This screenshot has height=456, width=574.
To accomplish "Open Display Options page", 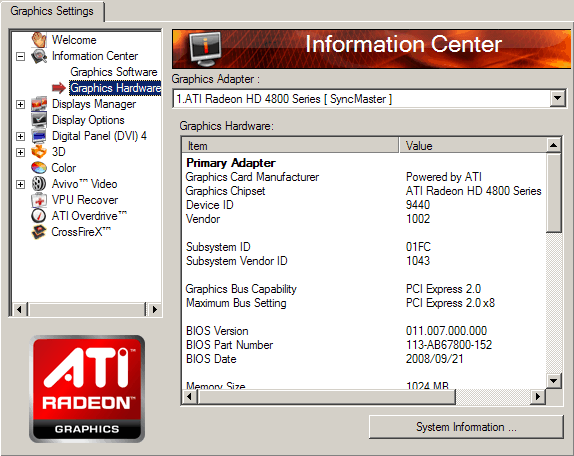I will tap(88, 120).
